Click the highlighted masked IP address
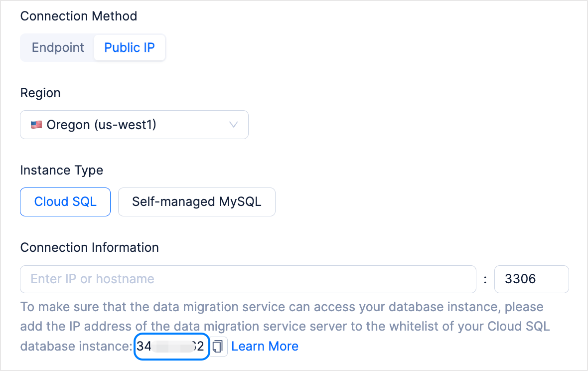Image resolution: width=588 pixels, height=371 pixels. click(x=170, y=347)
